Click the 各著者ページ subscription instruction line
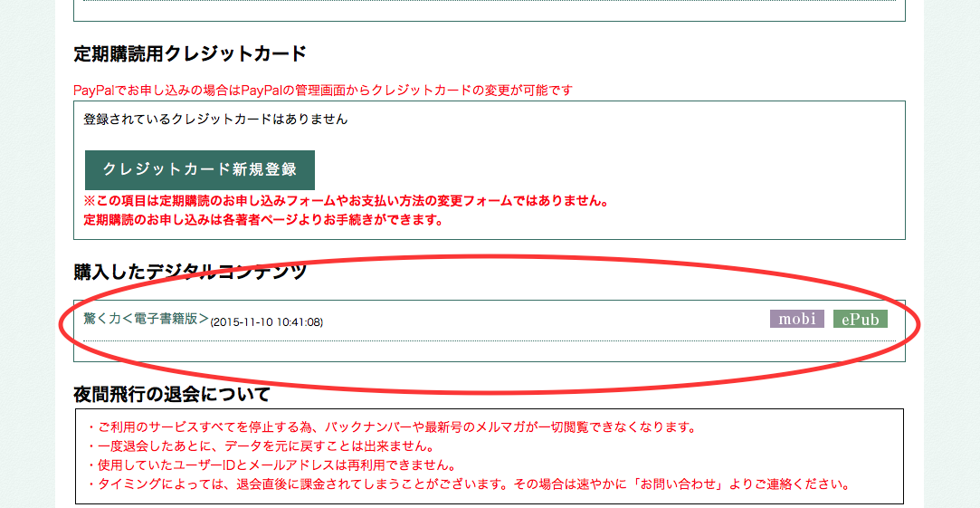Viewport: 980px width, 508px height. 262,219
